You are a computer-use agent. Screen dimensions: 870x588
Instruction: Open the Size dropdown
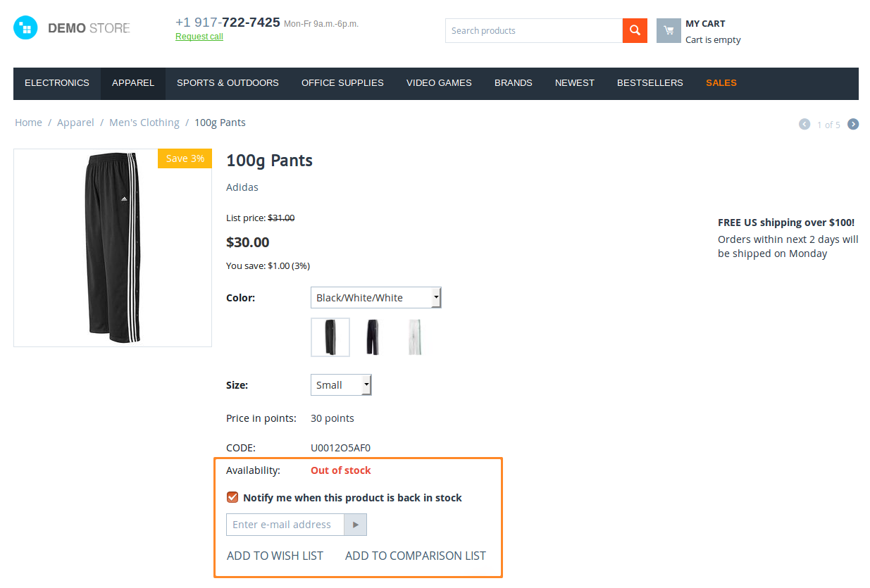coord(341,385)
